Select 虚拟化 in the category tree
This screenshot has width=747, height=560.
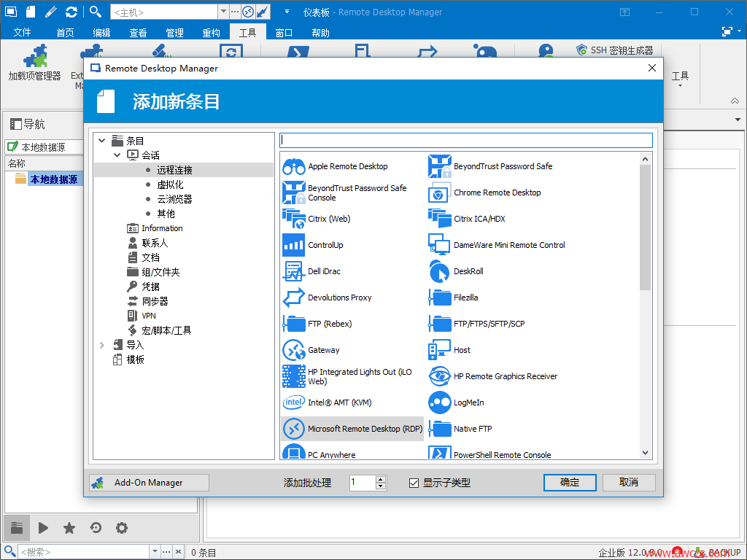coord(170,184)
